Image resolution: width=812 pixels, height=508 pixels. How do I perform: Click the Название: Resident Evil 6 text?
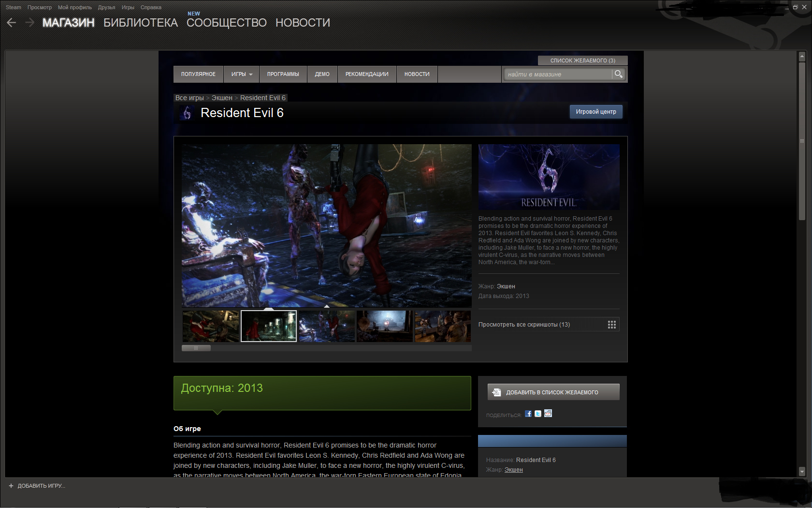pos(521,460)
